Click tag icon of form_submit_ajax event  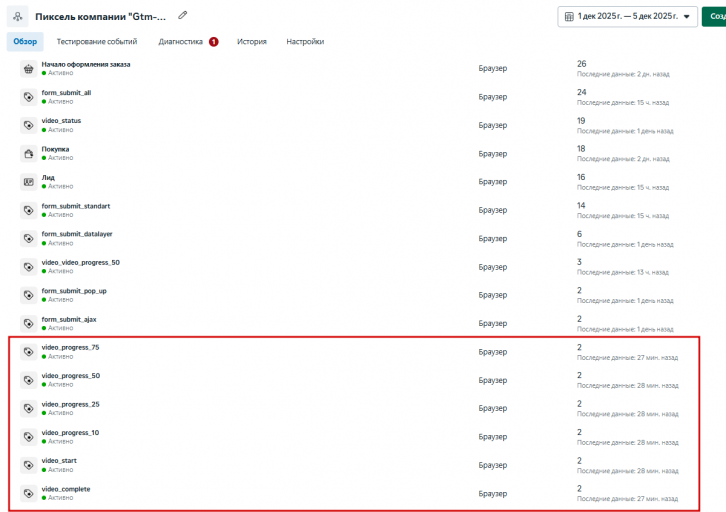(29, 324)
